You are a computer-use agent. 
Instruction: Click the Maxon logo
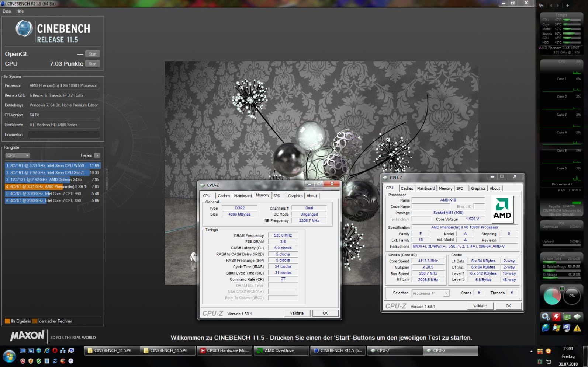pyautogui.click(x=27, y=335)
